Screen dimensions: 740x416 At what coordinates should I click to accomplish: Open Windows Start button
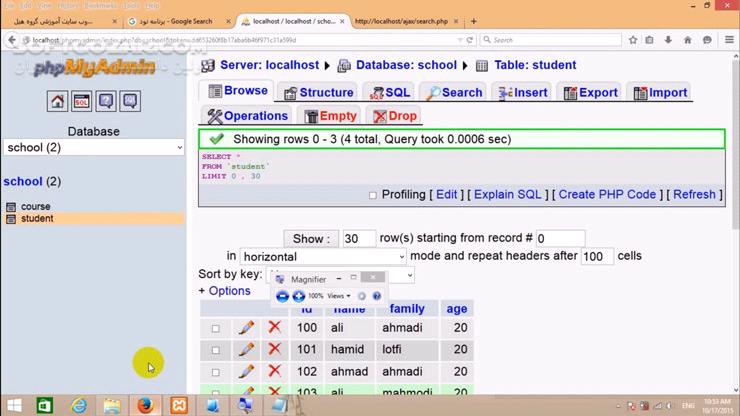click(x=14, y=406)
